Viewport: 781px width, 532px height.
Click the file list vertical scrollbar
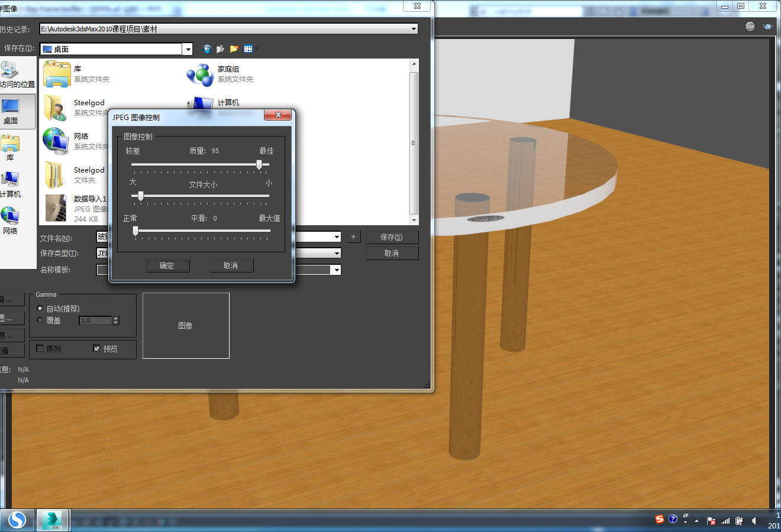(x=414, y=142)
